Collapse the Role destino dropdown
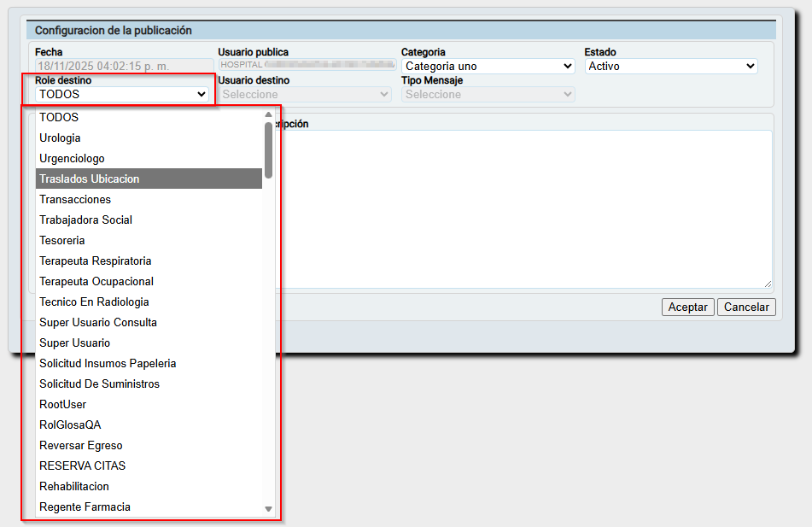This screenshot has width=812, height=527. pos(123,94)
